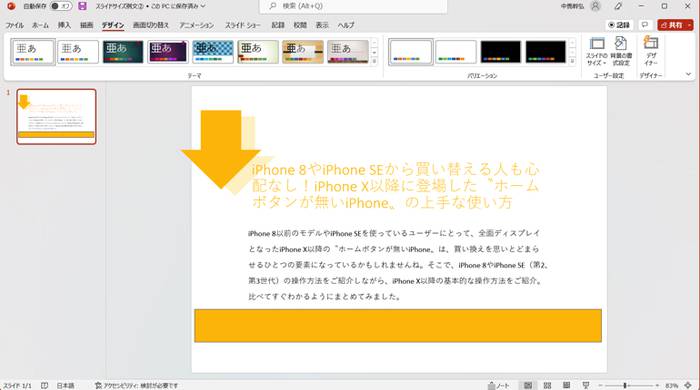700x390 pixels.
Task: Click the pen drawing mode icon
Action: [618, 6]
